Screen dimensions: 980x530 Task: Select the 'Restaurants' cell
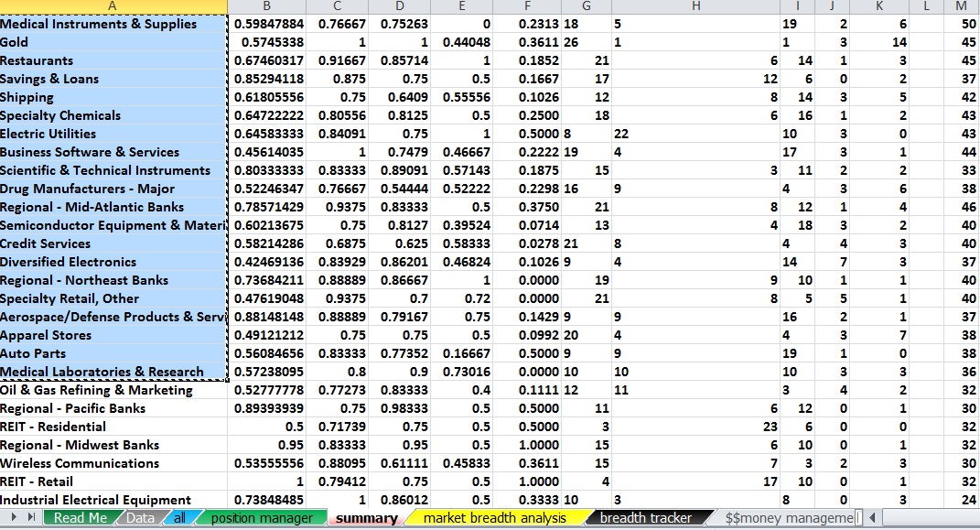[x=113, y=60]
